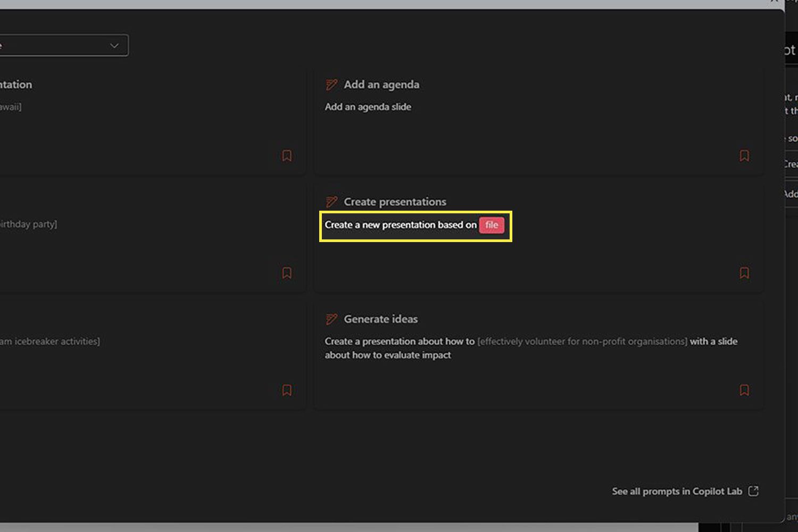Select the Add an agenda card title
798x532 pixels.
pyautogui.click(x=381, y=85)
